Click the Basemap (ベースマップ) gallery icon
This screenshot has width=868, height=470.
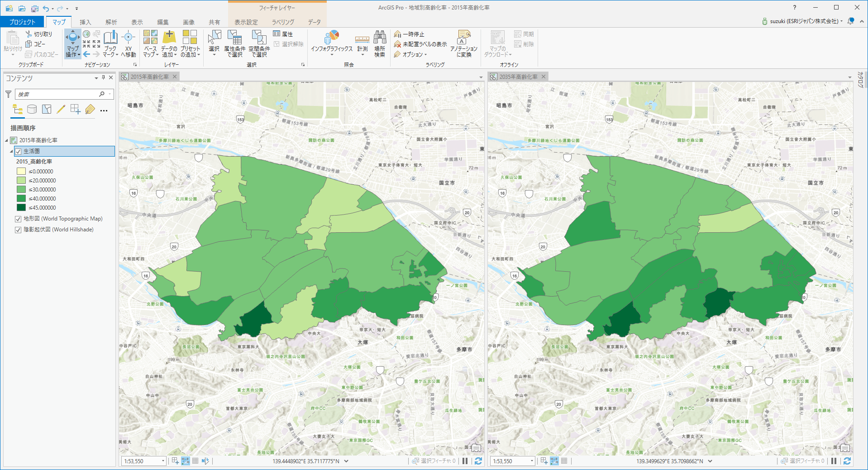[150, 39]
